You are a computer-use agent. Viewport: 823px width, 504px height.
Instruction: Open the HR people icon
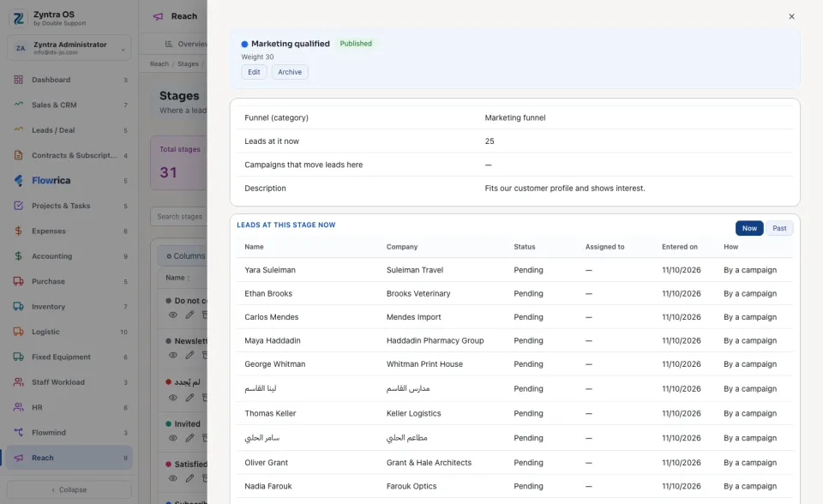click(18, 407)
